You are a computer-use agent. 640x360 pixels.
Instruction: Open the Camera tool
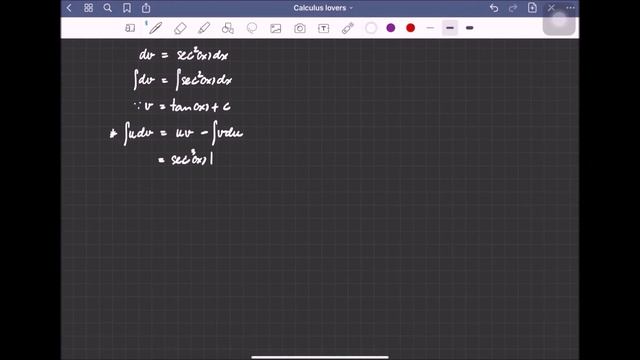click(300, 28)
